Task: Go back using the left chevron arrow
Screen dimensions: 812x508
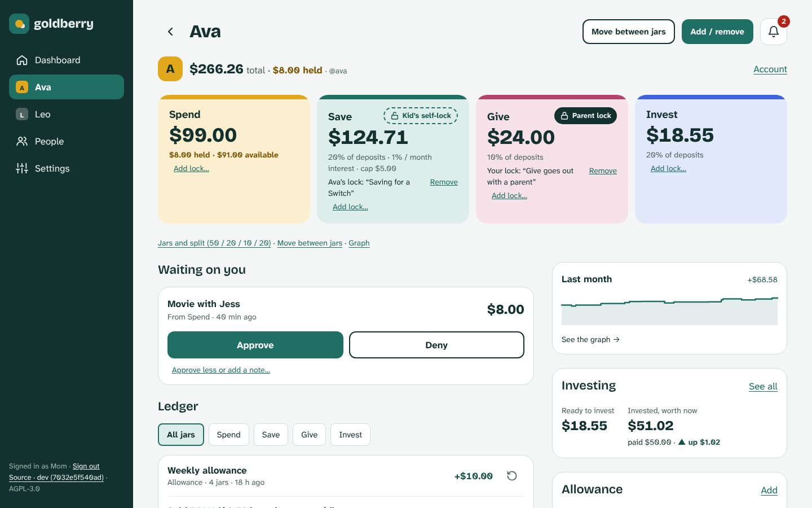Action: (x=170, y=32)
